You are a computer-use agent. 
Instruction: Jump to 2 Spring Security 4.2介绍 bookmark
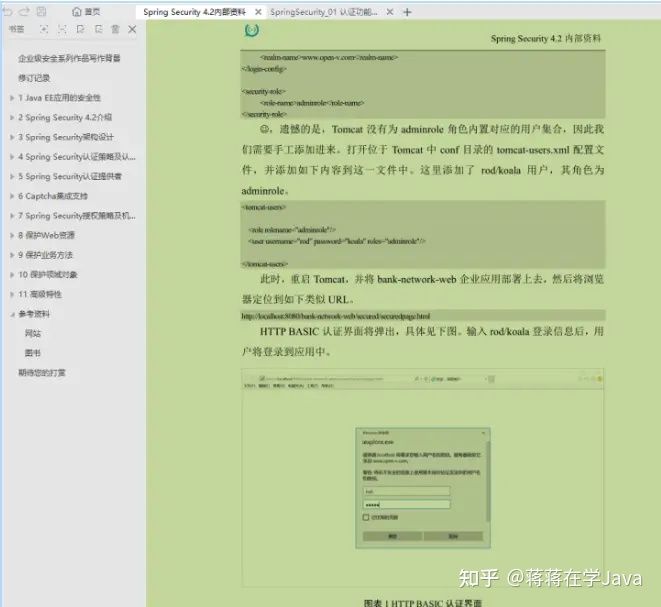(64, 117)
